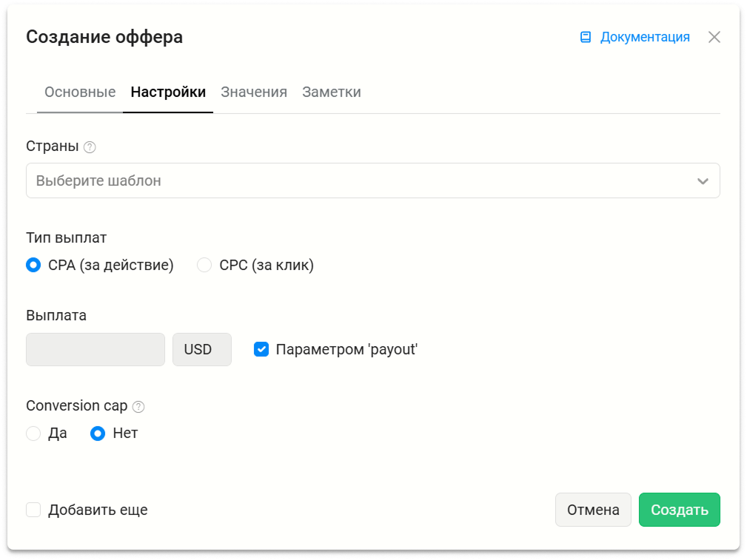Click the documentation book icon

pos(586,37)
